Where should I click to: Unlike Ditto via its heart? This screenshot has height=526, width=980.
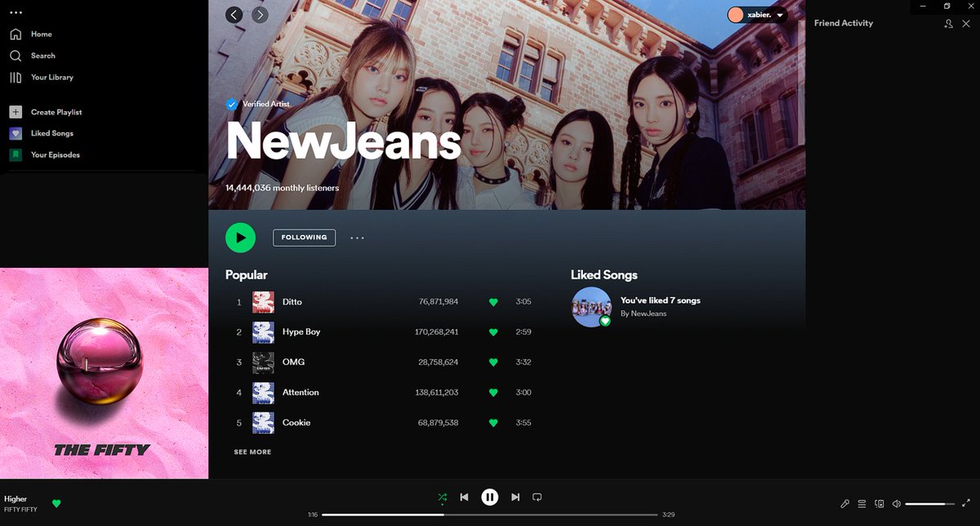(x=493, y=302)
